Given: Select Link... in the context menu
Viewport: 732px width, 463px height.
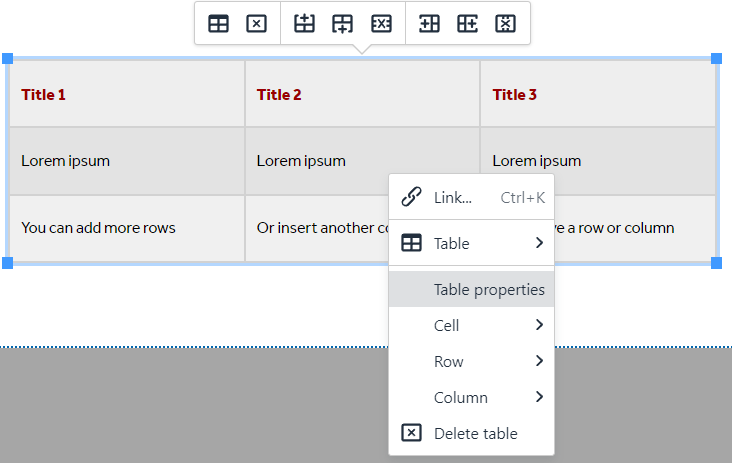Looking at the screenshot, I should click(471, 197).
